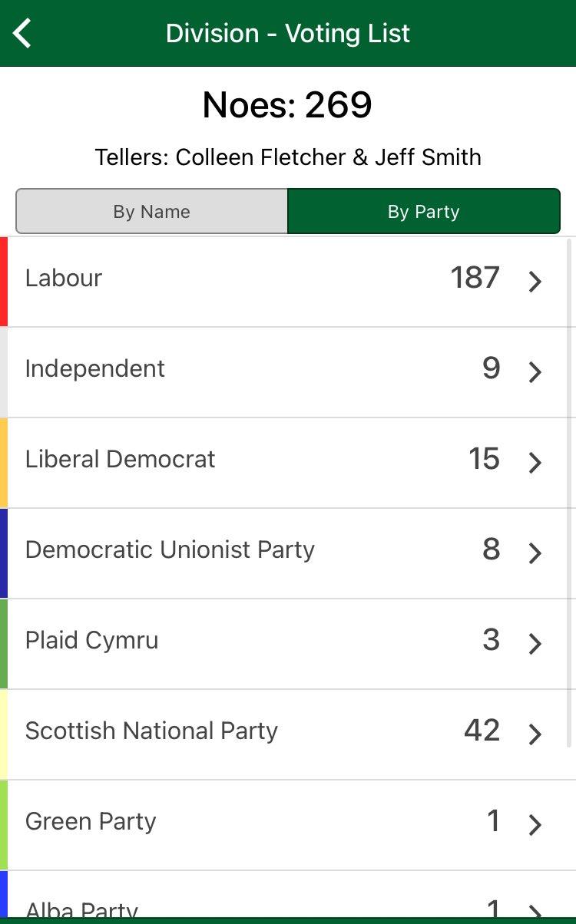Tap the Green Party count number
Screen dimensions: 576x924
click(x=494, y=821)
